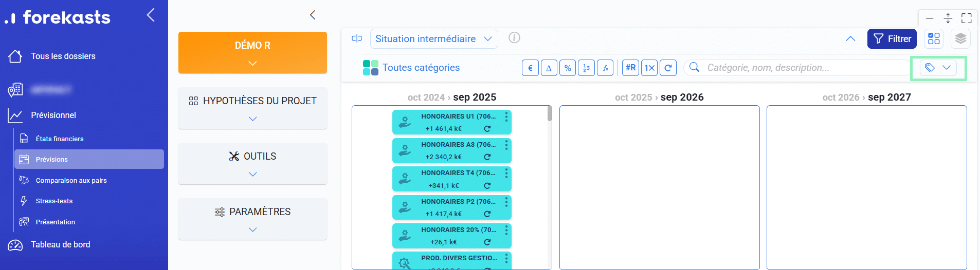Go to Stress-tests menu item

pos(54,201)
